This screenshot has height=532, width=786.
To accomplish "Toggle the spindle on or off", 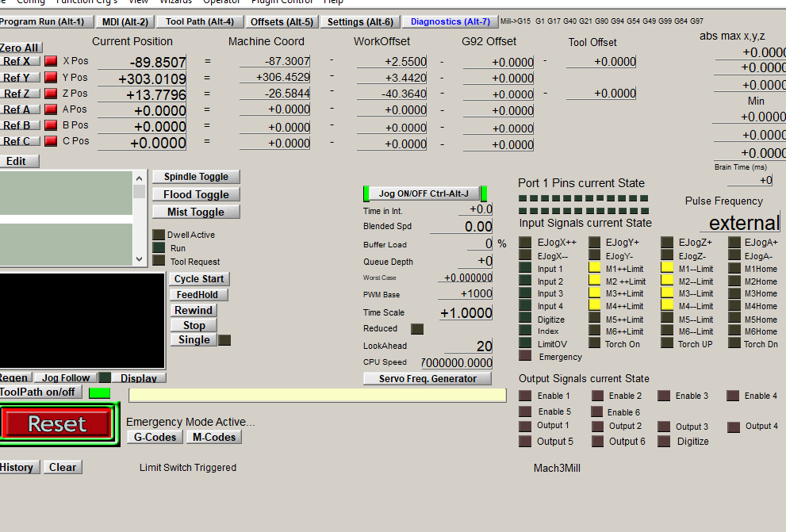I will click(196, 177).
